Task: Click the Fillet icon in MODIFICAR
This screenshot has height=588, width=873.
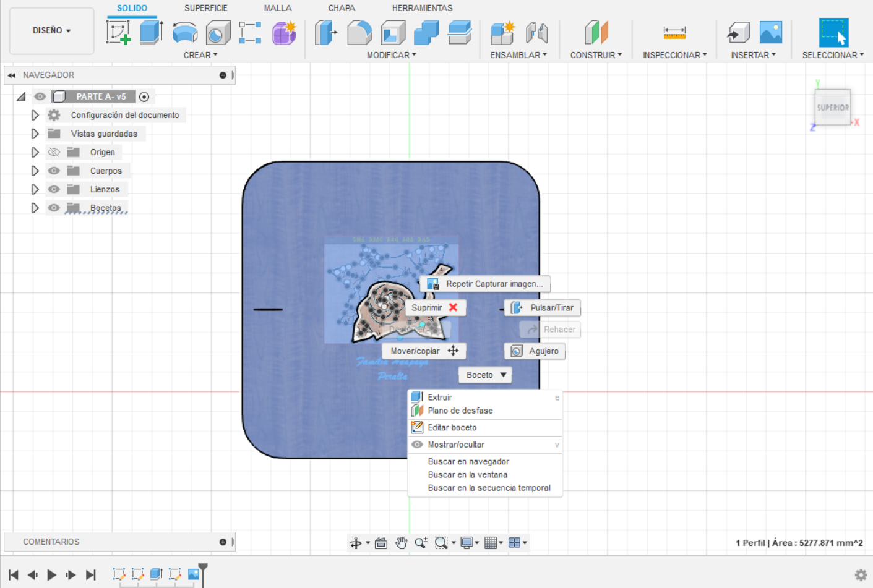Action: point(359,32)
